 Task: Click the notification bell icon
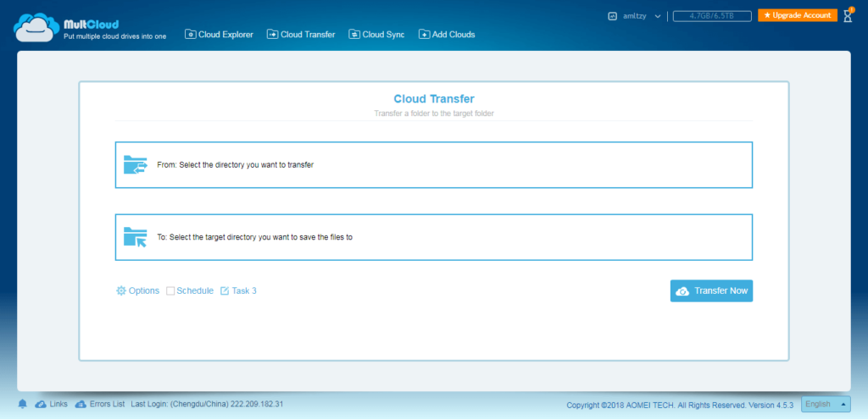22,404
